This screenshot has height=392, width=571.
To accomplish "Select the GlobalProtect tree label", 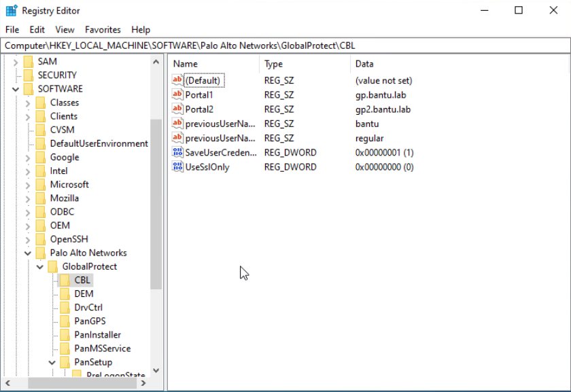I will tap(90, 266).
